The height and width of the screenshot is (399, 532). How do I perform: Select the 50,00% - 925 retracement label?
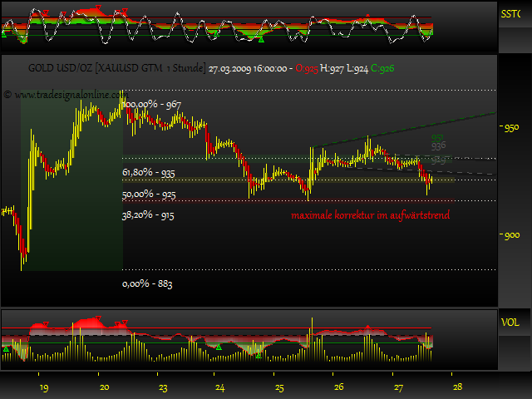coord(148,194)
